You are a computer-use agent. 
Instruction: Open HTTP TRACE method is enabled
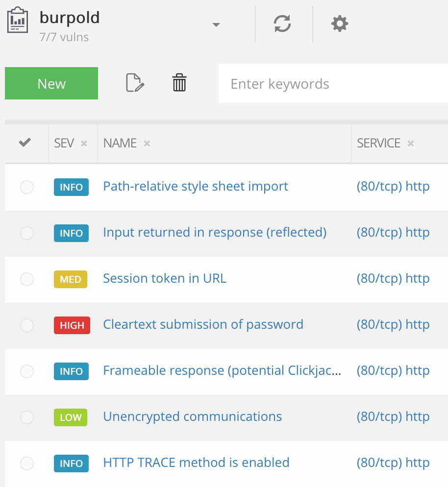pos(196,463)
